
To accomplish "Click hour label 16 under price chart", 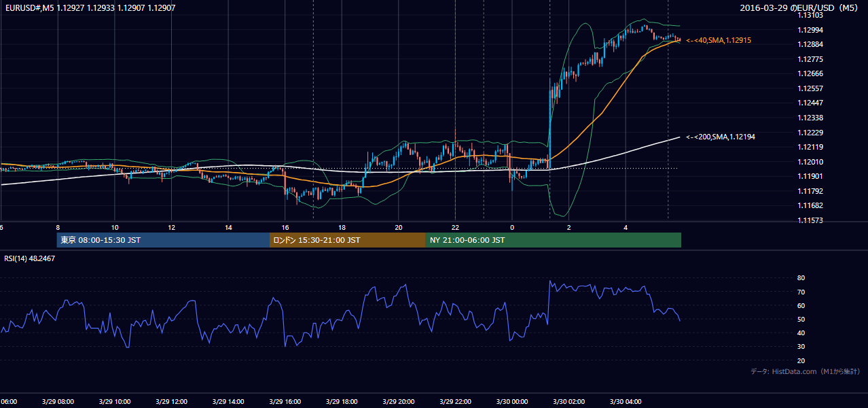I will [285, 227].
